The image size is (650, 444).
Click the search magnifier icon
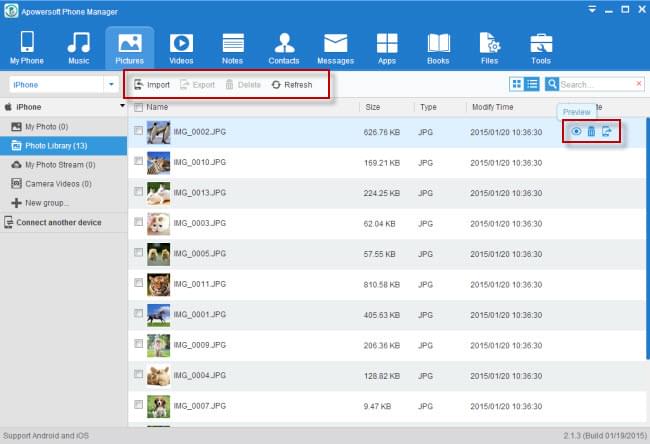coord(553,85)
